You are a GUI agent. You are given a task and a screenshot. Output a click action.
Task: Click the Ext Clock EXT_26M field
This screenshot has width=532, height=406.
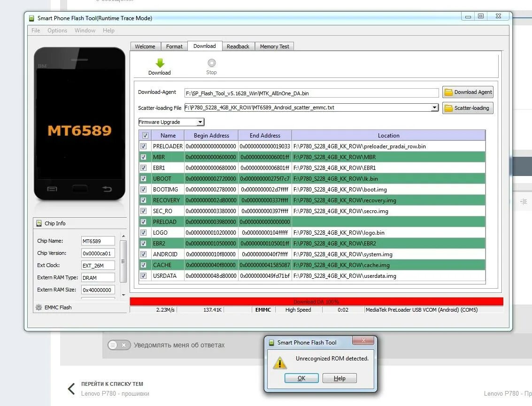coord(98,266)
